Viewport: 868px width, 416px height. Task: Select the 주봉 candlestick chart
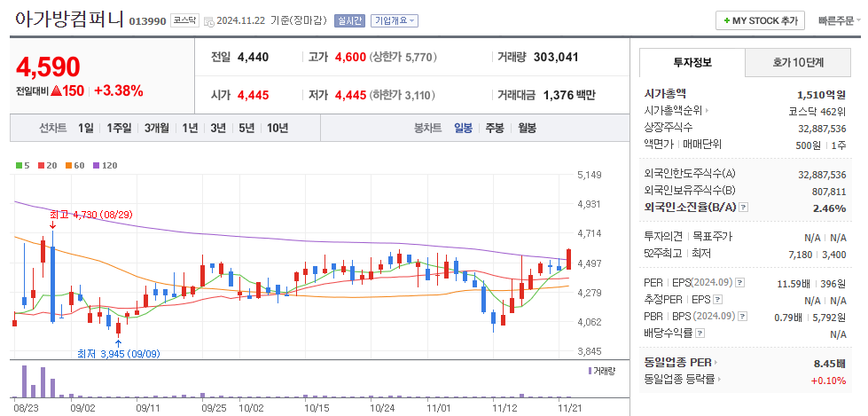click(x=495, y=129)
